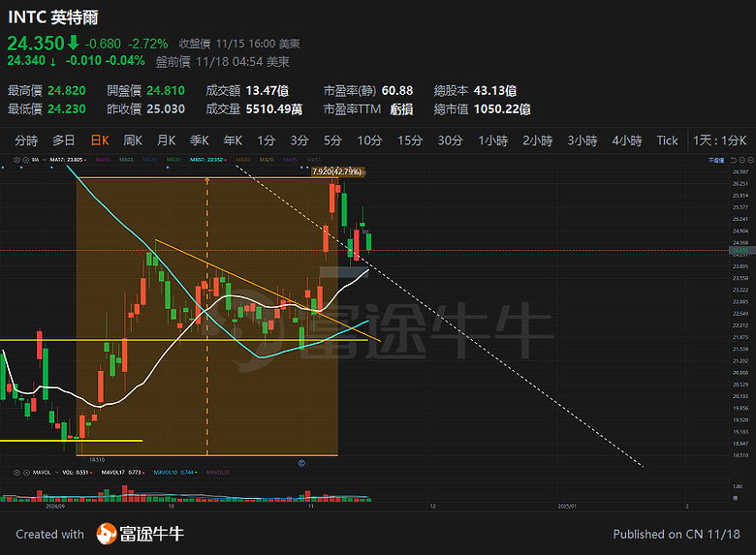Switch to 多日 multi-day tab
This screenshot has width=756, height=555.
click(x=64, y=140)
